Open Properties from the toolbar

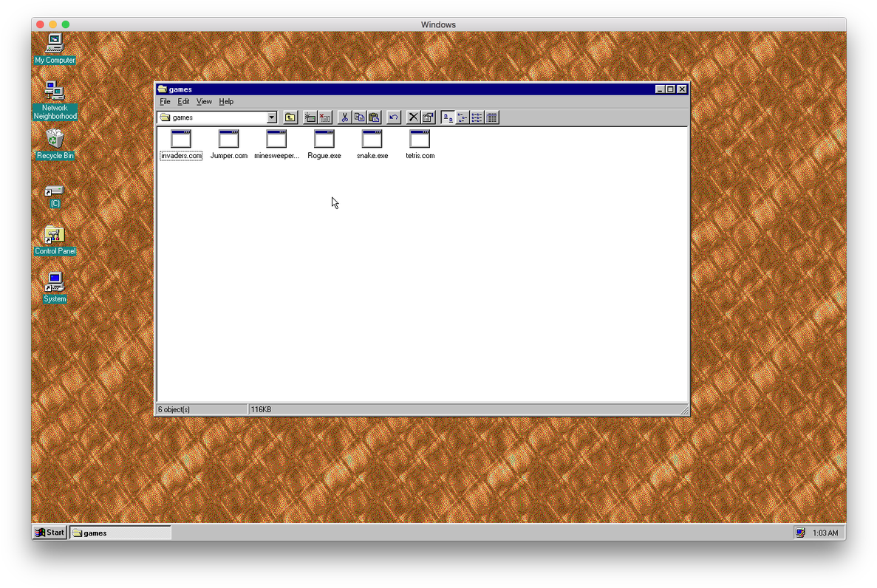pos(428,117)
